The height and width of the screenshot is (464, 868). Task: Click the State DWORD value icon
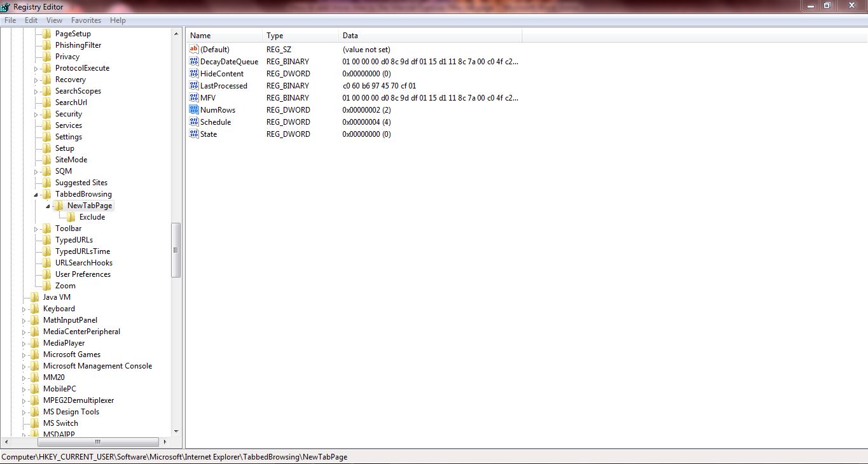tap(194, 134)
